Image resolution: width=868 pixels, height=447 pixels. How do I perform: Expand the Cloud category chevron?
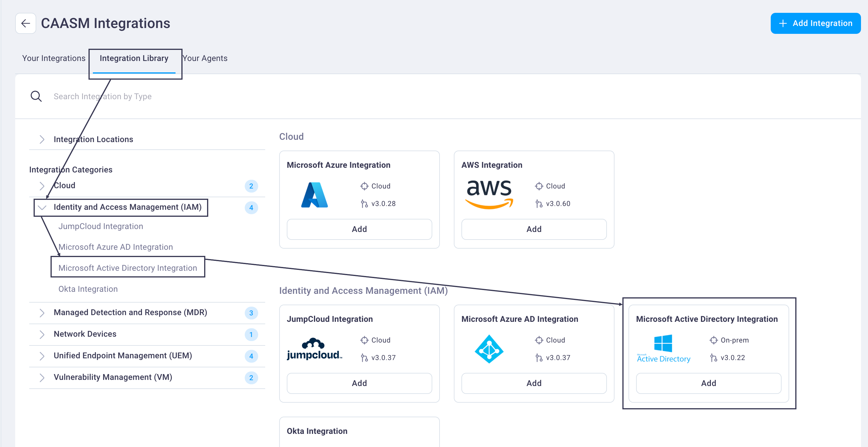coord(42,186)
